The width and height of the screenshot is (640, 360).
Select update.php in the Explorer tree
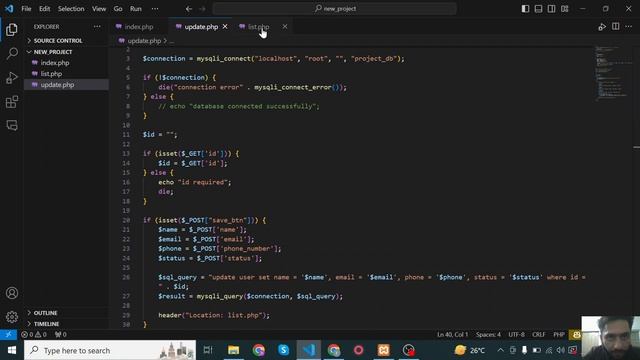tap(57, 85)
